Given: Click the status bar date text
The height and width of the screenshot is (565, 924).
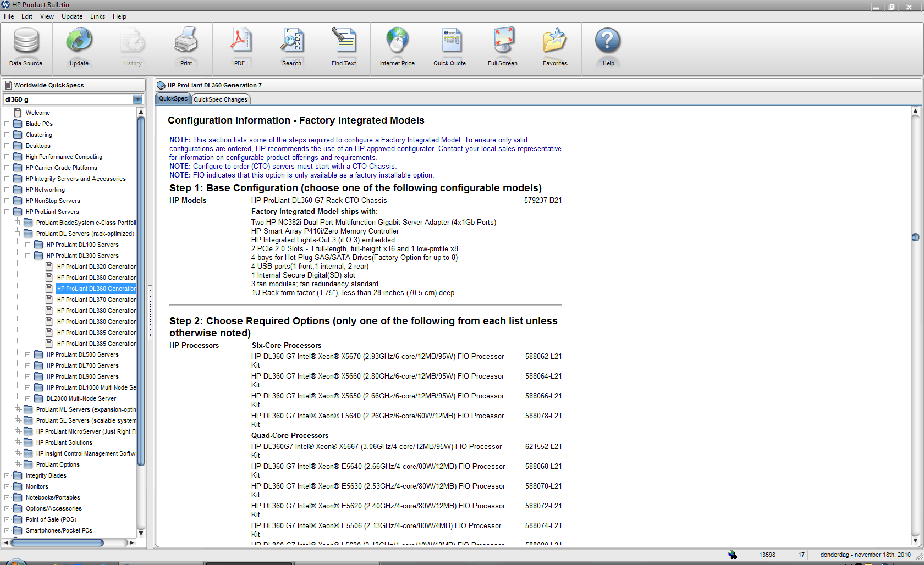Looking at the screenshot, I should point(866,555).
